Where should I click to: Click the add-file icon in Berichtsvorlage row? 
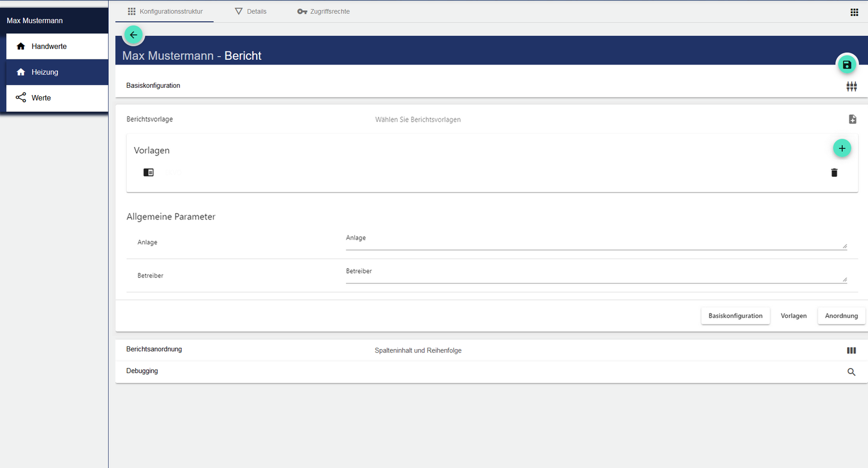pyautogui.click(x=852, y=120)
